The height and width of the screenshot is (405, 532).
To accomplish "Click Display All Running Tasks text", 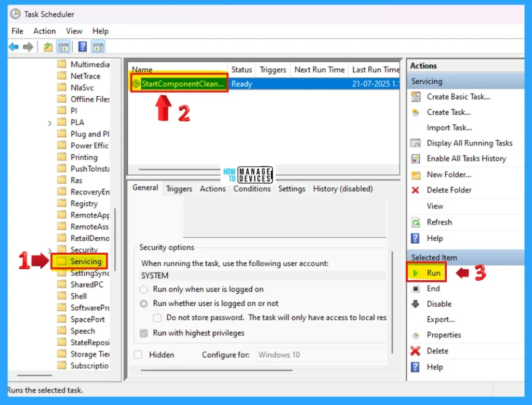I will [x=470, y=143].
